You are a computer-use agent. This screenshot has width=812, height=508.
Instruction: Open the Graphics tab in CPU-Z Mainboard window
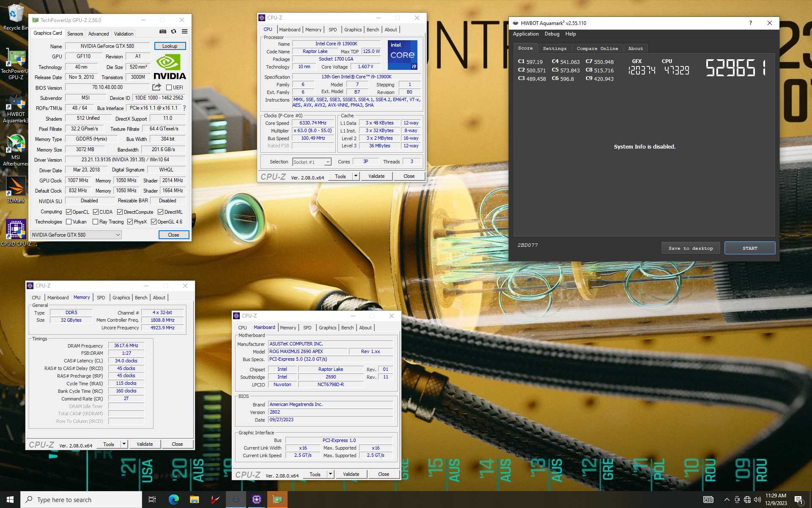coord(327,328)
